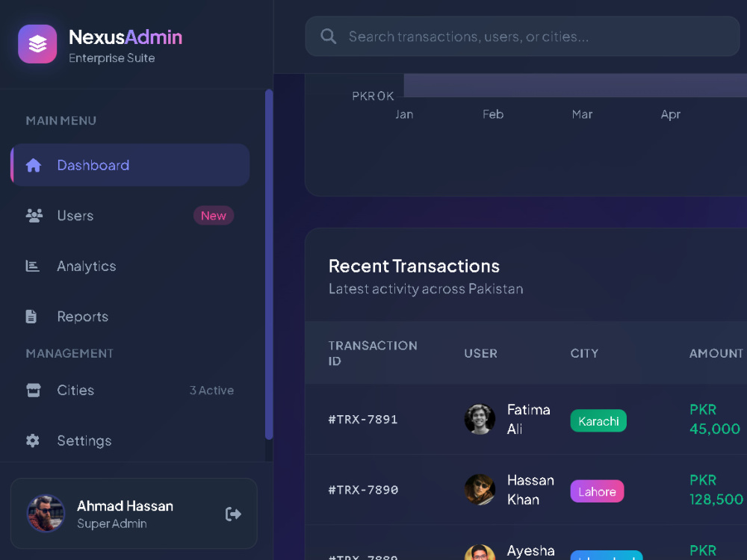The width and height of the screenshot is (747, 560).
Task: Click the logout icon beside Ahmad Hassan
Action: click(233, 514)
